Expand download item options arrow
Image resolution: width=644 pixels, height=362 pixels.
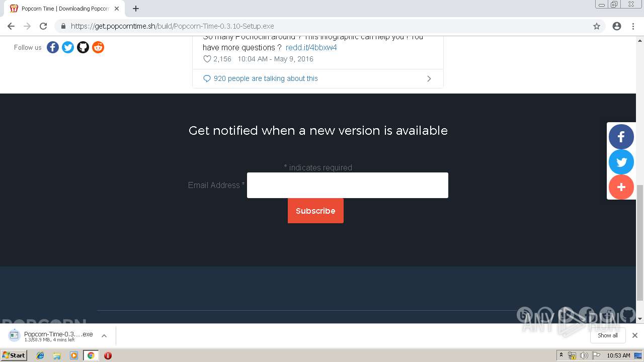[104, 336]
